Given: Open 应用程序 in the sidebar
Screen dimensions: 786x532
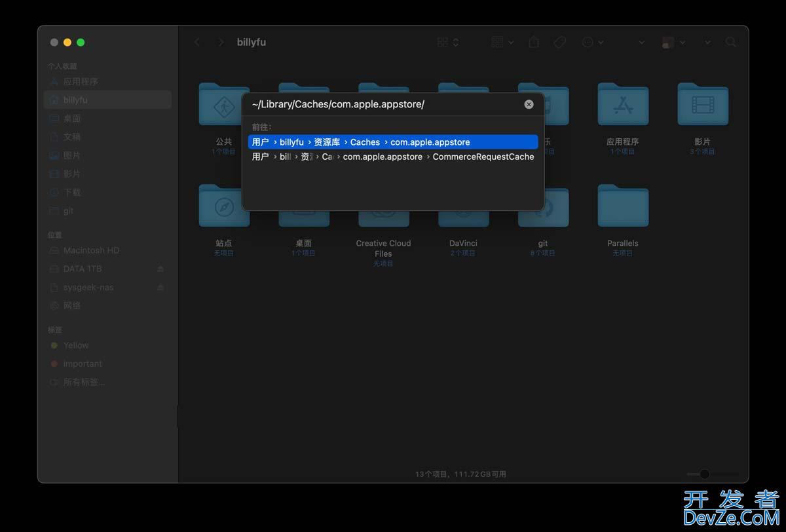Looking at the screenshot, I should (x=107, y=82).
